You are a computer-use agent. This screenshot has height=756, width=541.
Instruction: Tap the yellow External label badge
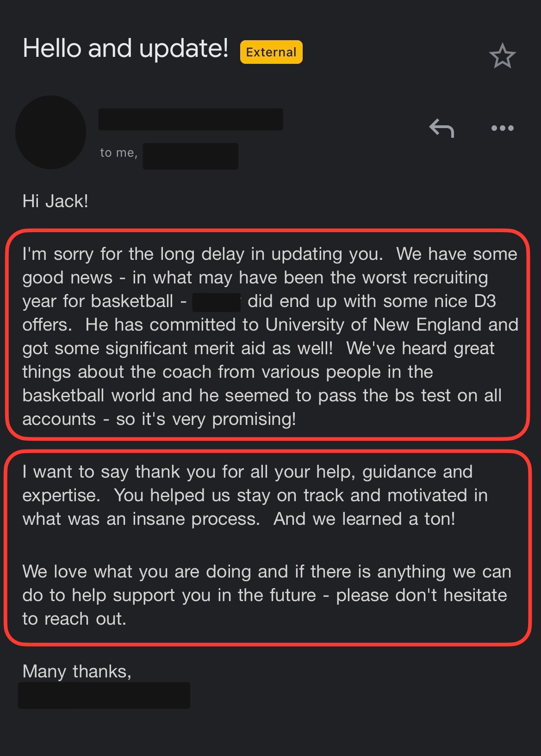click(x=271, y=52)
